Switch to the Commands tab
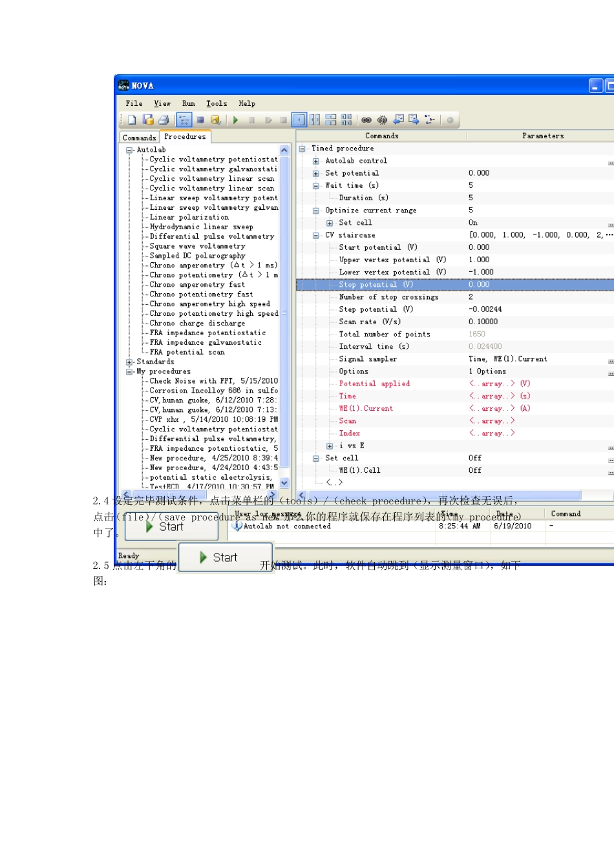The image size is (614, 868). 139,138
